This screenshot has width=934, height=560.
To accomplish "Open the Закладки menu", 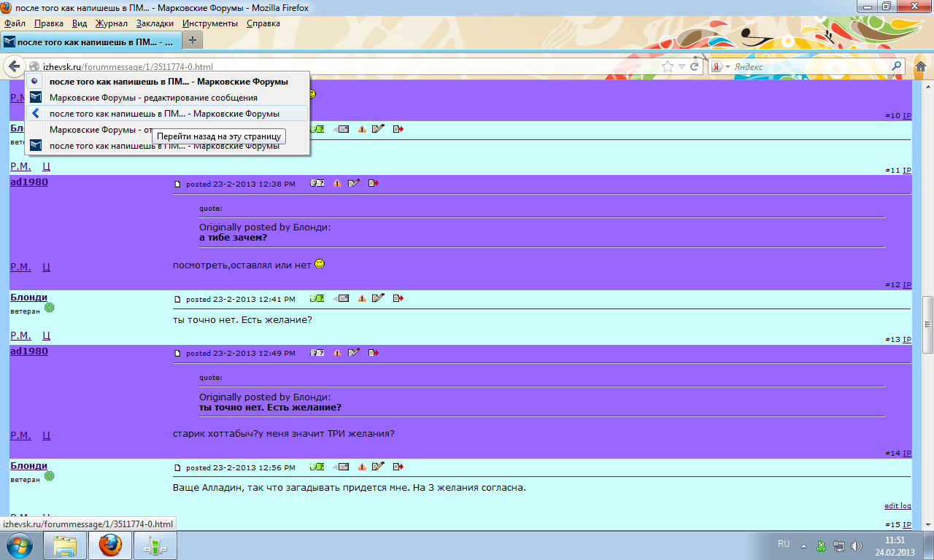I will pos(155,23).
